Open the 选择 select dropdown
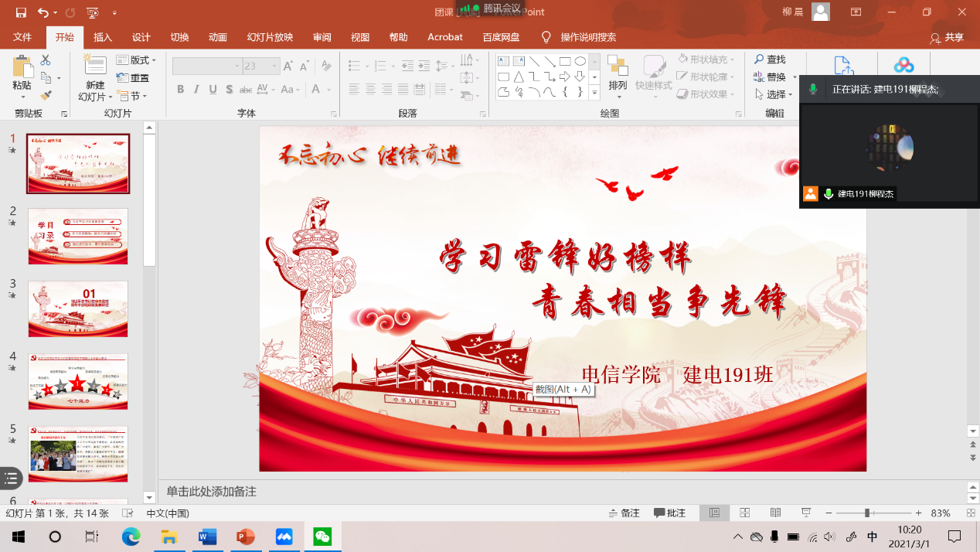The image size is (980, 552). 774,94
